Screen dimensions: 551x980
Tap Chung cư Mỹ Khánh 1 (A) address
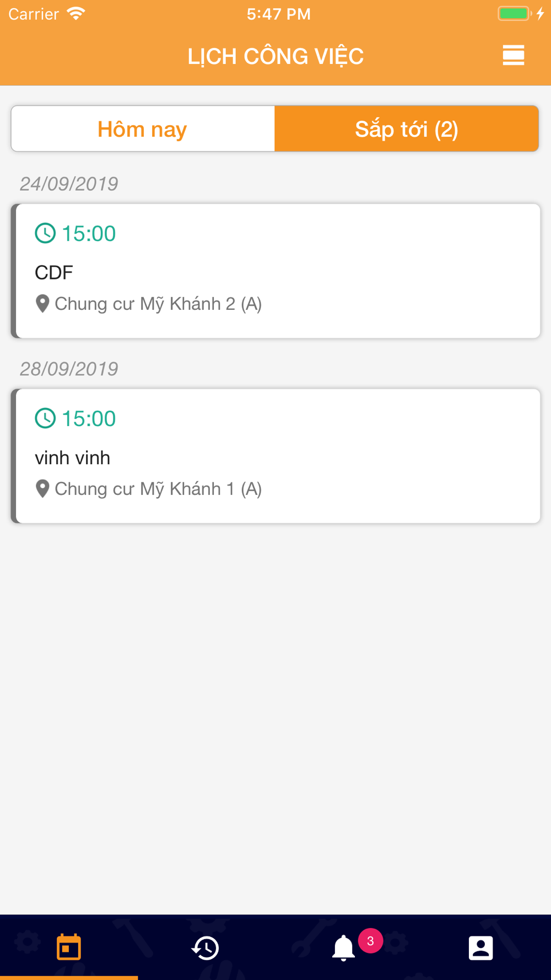(x=158, y=489)
